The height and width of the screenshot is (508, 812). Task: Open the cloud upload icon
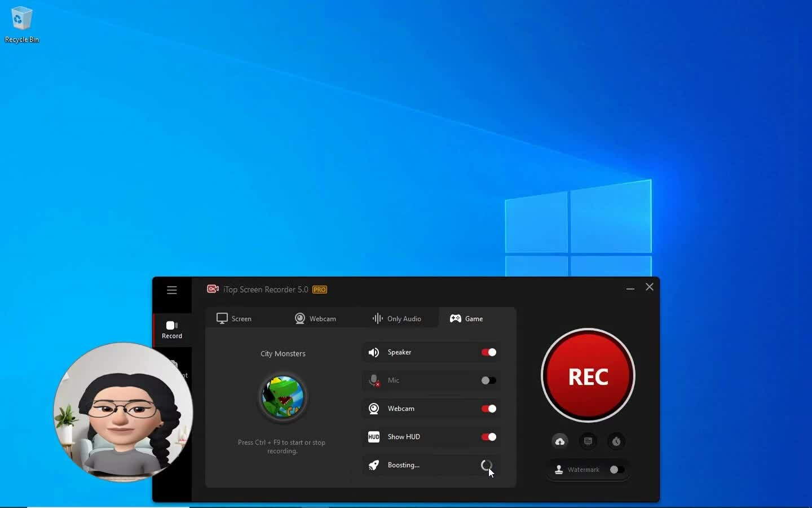560,441
